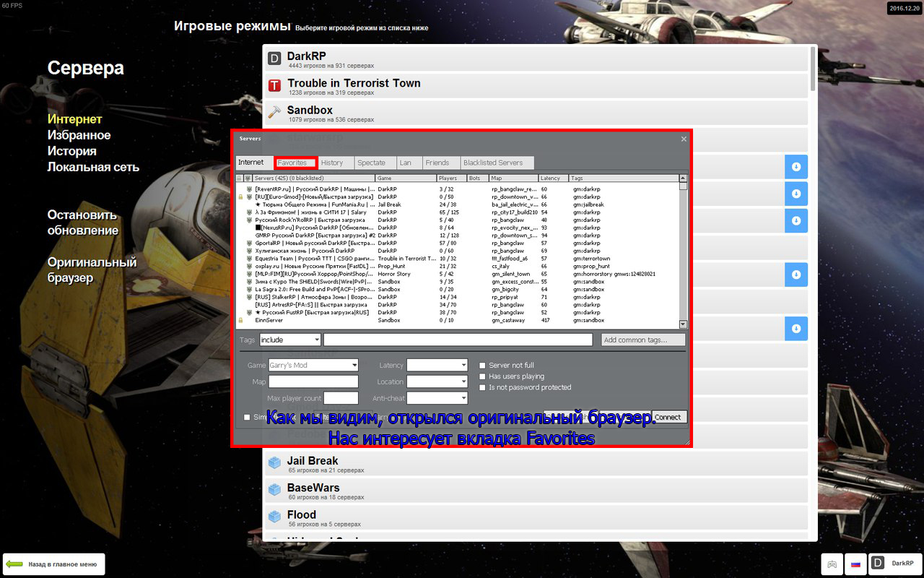Click the server list scroll-down arrow
The width and height of the screenshot is (924, 578).
pyautogui.click(x=684, y=324)
